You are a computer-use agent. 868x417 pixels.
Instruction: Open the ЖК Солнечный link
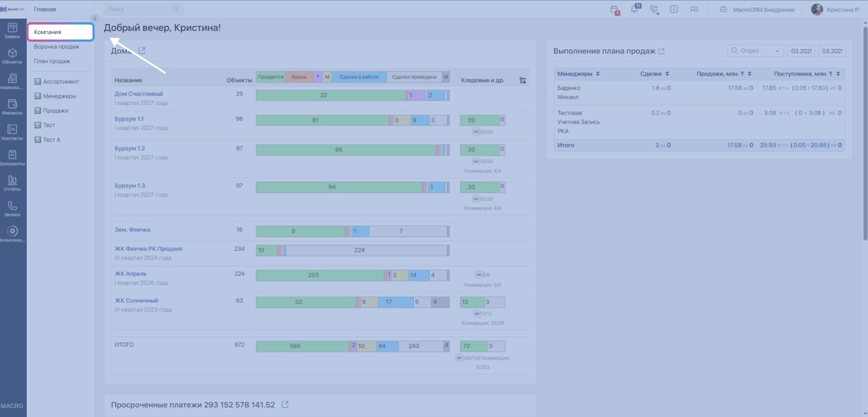click(x=136, y=300)
